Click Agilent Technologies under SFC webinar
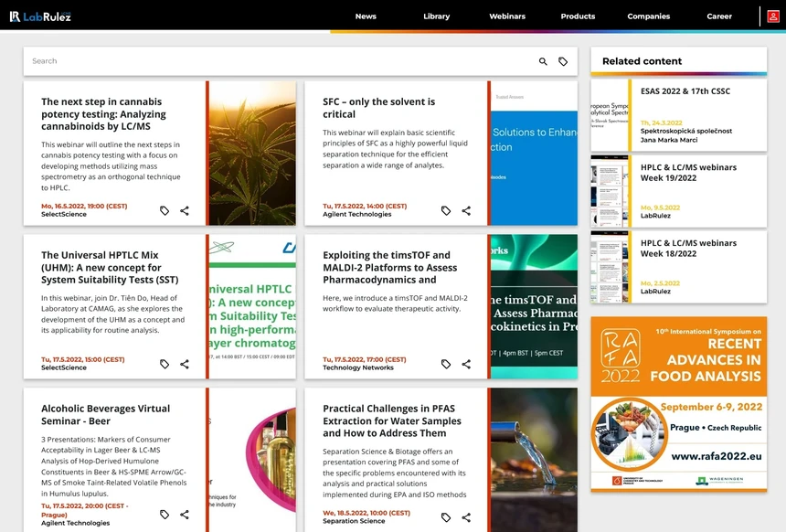Screen dimensions: 786x532 (357, 214)
